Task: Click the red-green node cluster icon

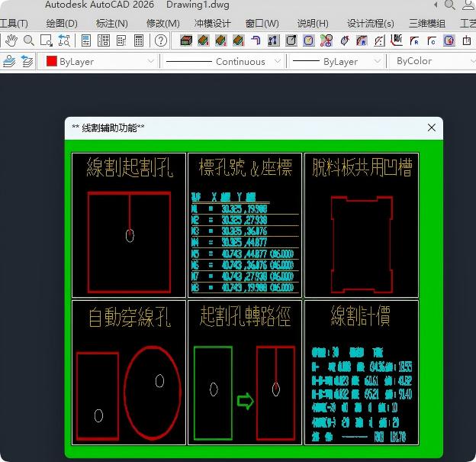Action: [326, 40]
